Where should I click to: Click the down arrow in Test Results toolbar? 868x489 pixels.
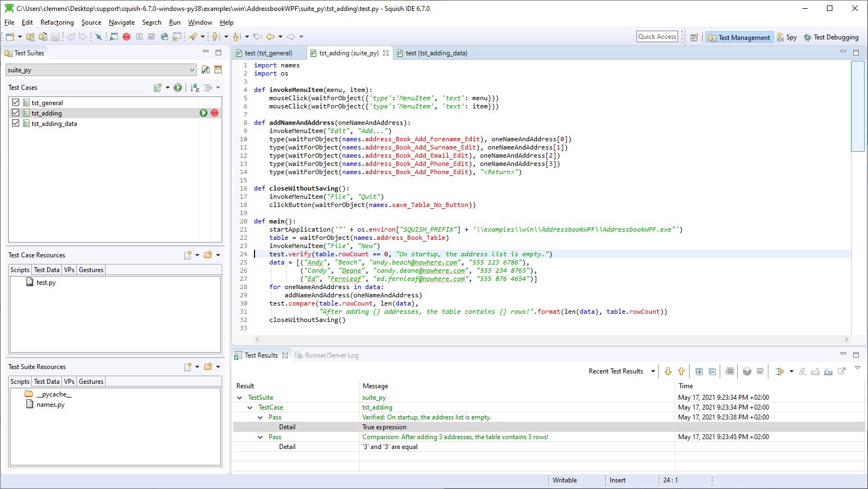pos(668,371)
